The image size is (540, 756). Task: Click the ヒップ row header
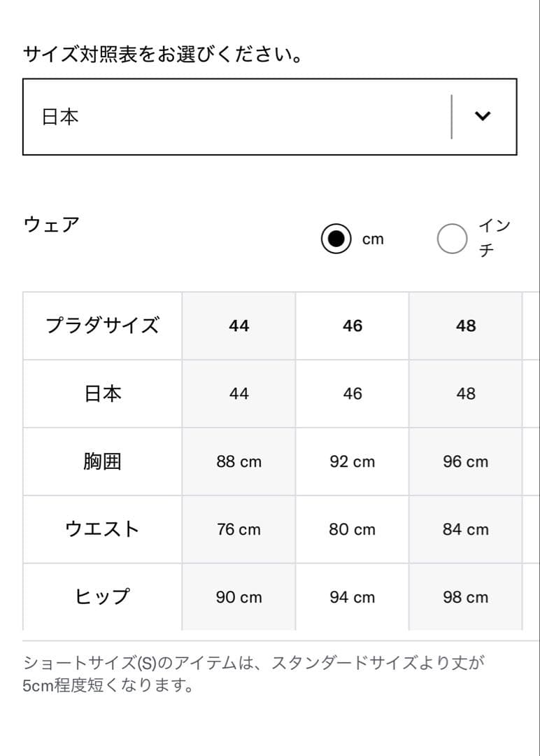[x=102, y=597]
